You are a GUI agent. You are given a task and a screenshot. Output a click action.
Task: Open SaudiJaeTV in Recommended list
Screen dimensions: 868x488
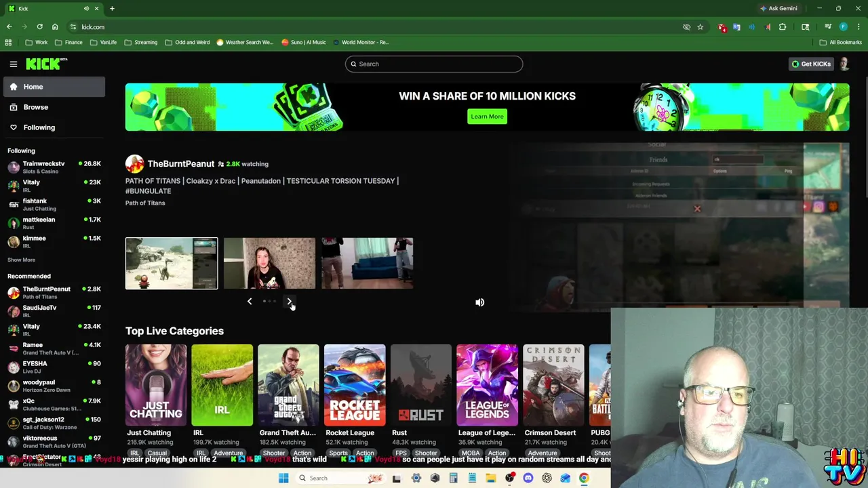tap(54, 311)
